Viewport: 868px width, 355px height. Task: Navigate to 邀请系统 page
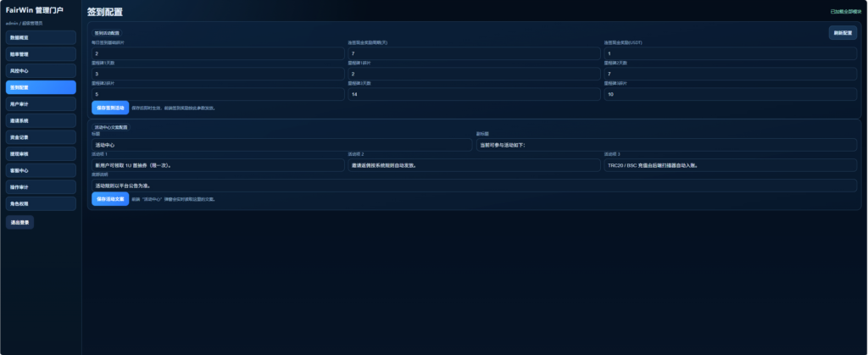(x=41, y=120)
